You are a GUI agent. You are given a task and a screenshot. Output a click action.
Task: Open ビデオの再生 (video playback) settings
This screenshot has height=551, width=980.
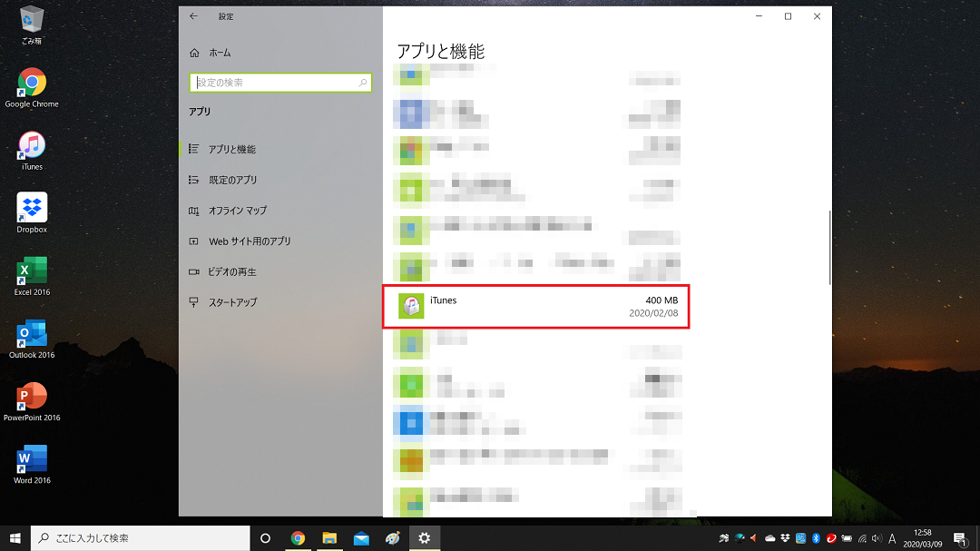234,271
